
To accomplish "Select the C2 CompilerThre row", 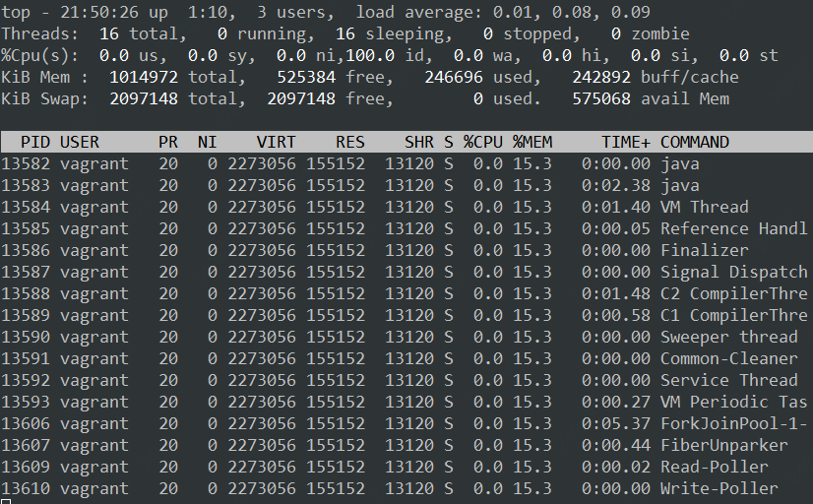I will coord(733,293).
